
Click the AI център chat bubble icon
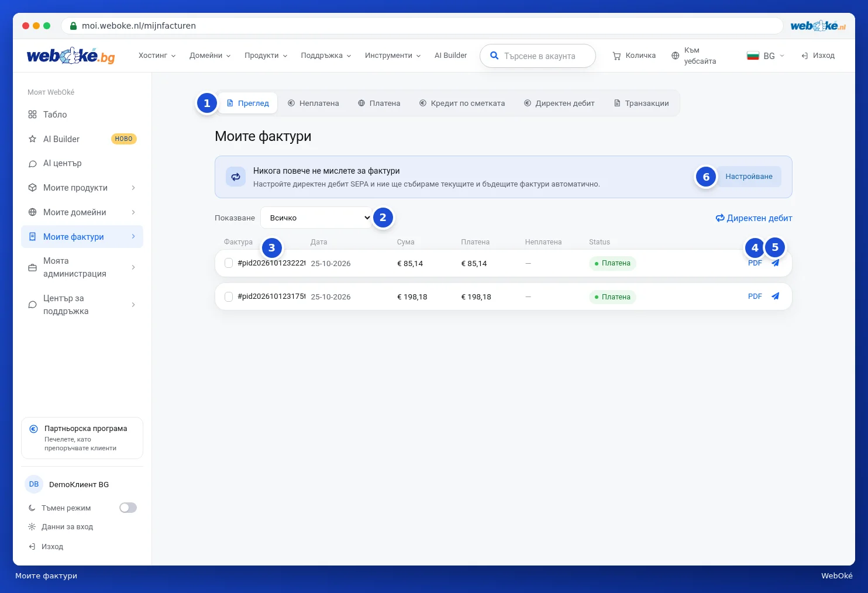click(x=32, y=164)
